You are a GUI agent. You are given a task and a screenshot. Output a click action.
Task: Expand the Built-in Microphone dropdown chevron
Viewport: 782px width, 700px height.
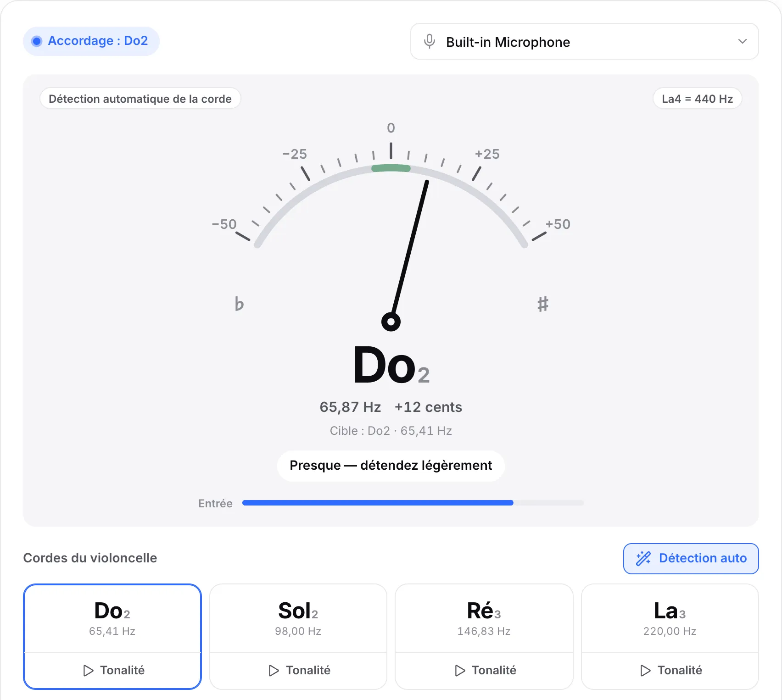point(742,41)
